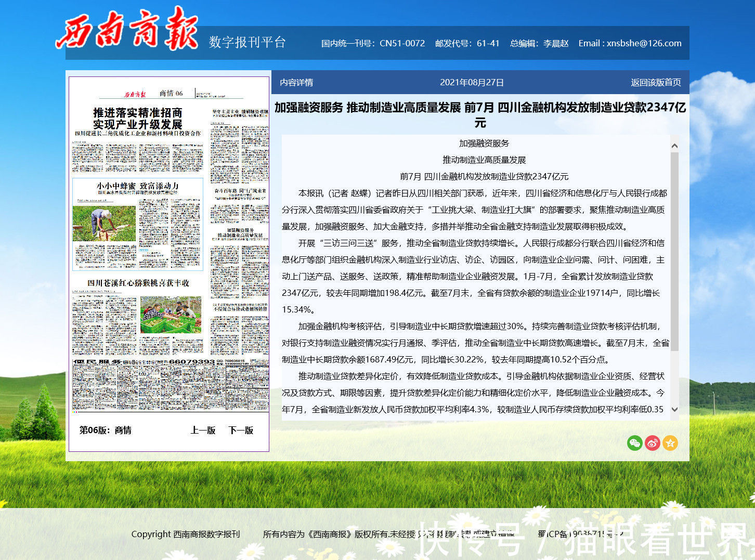Click the yellow star favorite icon
Screen dimensions: 755x560
point(670,443)
